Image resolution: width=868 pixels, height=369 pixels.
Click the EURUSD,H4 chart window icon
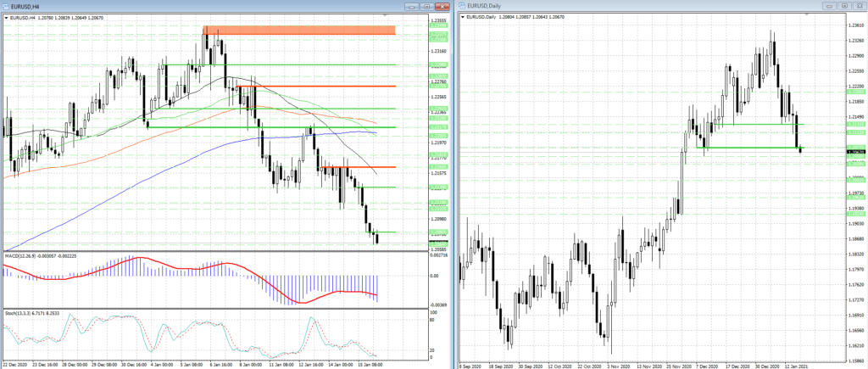point(7,7)
